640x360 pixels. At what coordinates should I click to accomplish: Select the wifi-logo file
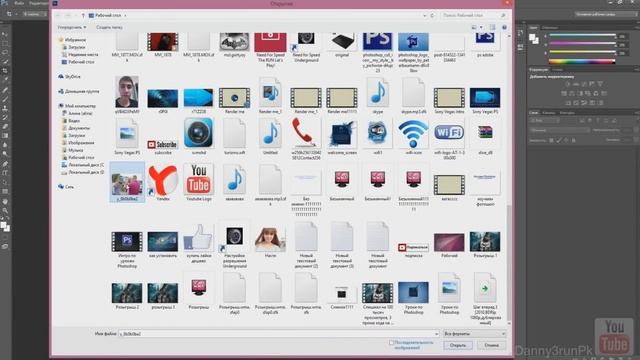(449, 139)
